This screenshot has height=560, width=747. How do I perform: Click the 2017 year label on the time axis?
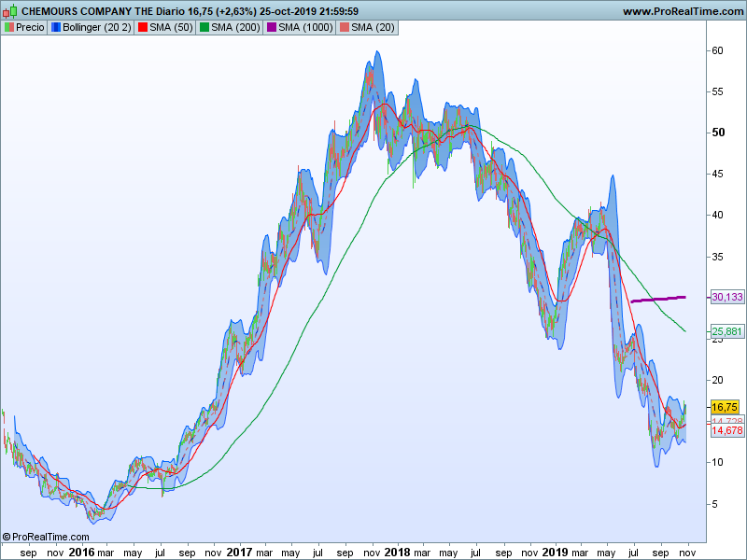tap(239, 552)
